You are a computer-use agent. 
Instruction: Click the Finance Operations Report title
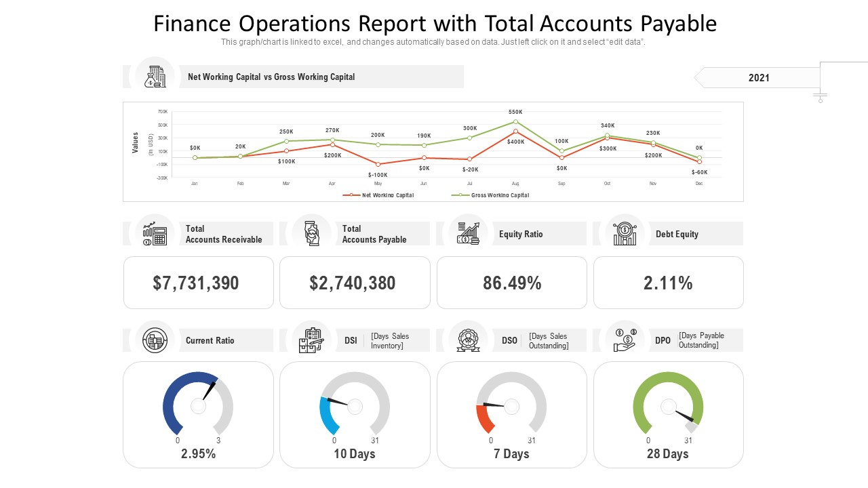tap(435, 24)
